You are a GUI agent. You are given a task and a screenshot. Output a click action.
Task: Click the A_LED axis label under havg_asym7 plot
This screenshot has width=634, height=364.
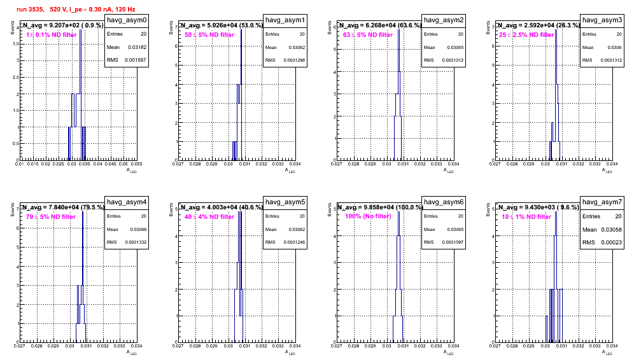tap(607, 353)
